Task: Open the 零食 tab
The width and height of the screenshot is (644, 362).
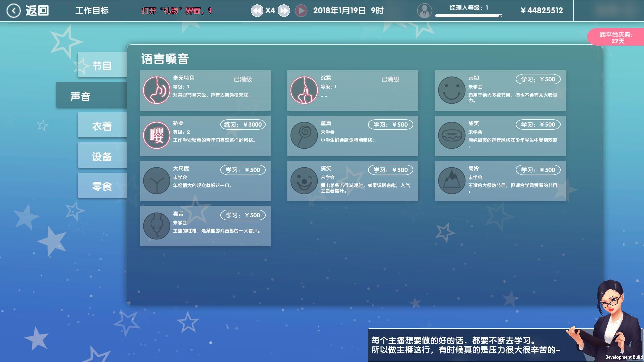Action: [102, 186]
